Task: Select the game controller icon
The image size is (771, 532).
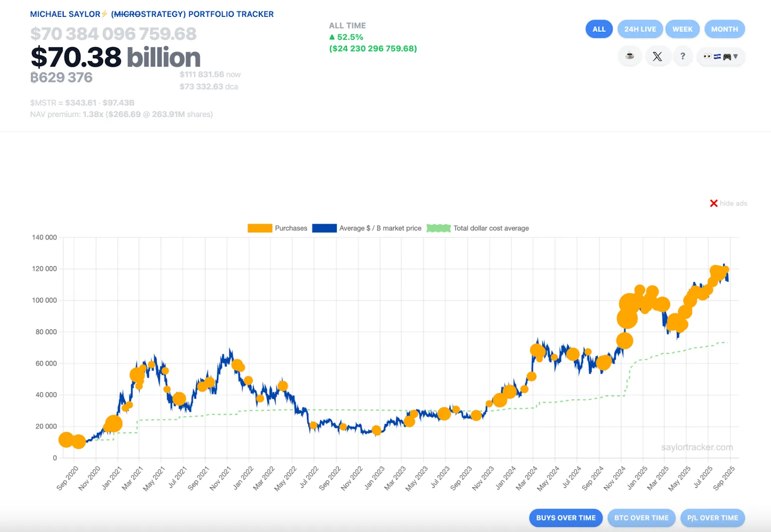Action: 728,56
